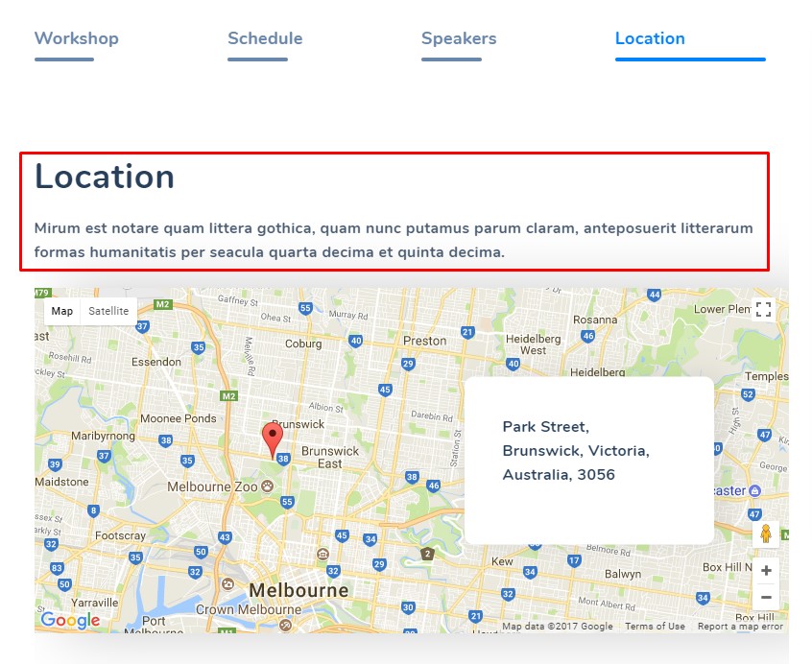Click the red location marker pin
The width and height of the screenshot is (812, 664).
(x=274, y=437)
